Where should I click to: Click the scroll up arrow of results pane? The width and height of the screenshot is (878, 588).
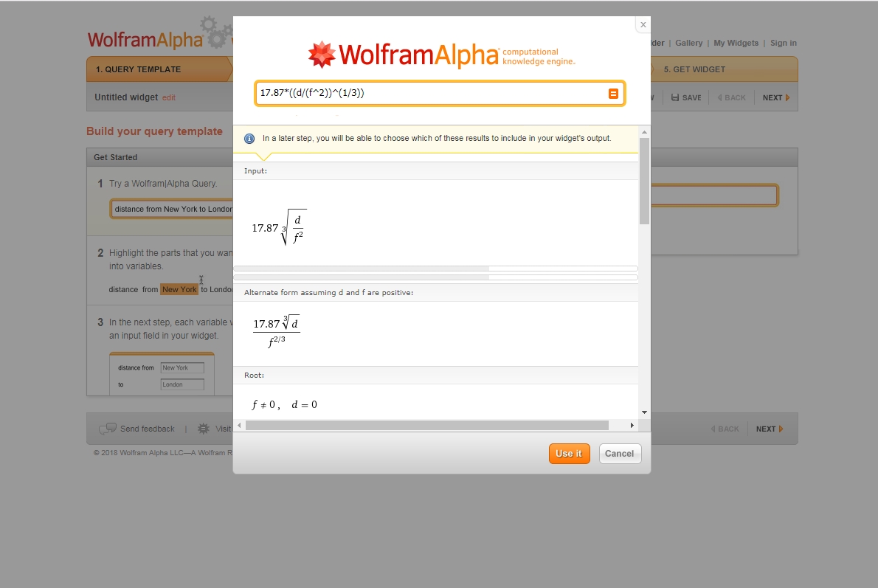(x=644, y=132)
